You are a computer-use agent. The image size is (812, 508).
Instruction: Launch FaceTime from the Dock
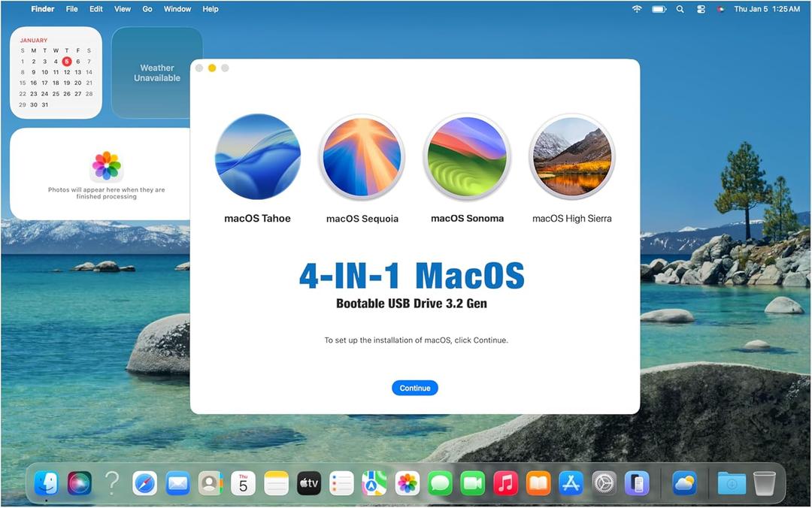(x=472, y=483)
